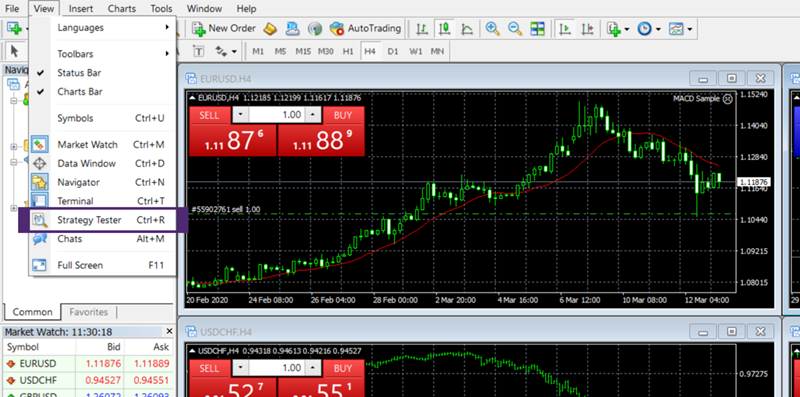Choose Symbols in the View menu

tap(102, 118)
